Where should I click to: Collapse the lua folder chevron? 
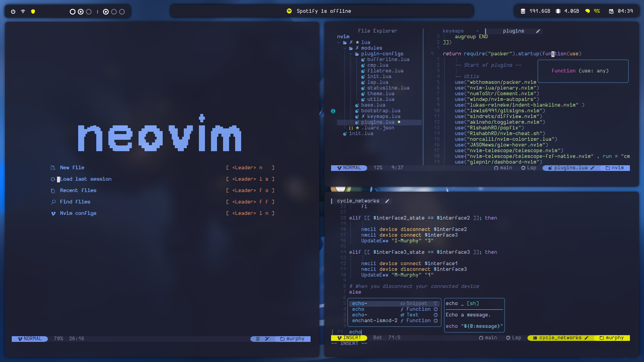[339, 43]
